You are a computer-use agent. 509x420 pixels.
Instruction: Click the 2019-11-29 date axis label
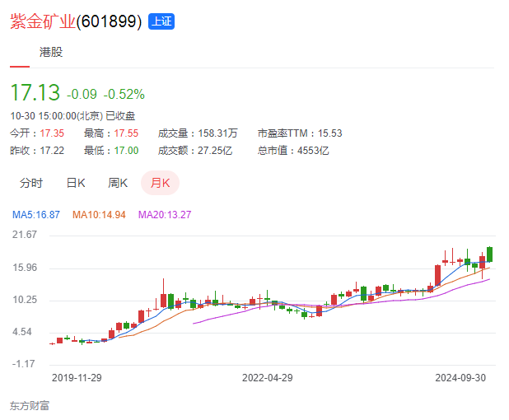(x=77, y=378)
